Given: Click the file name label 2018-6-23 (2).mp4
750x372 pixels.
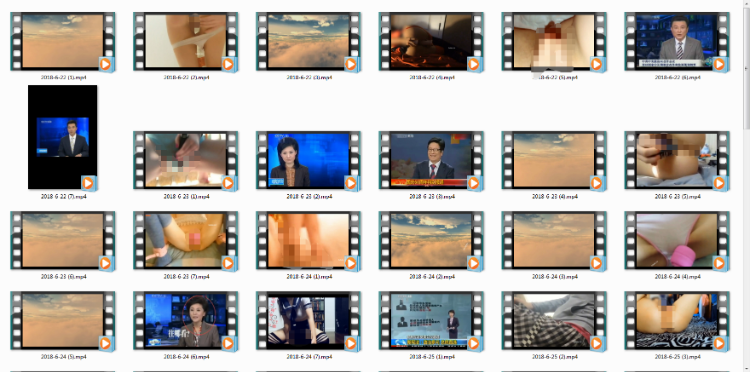Looking at the screenshot, I should tap(309, 197).
